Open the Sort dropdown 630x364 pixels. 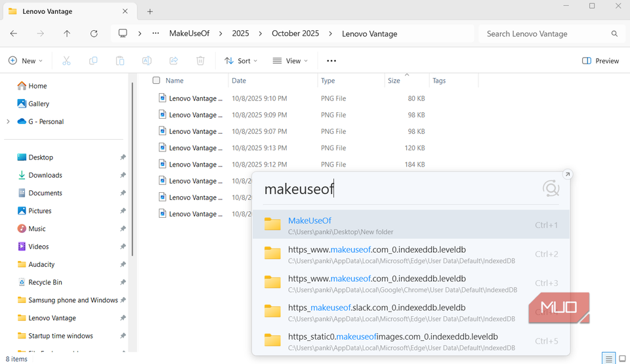click(241, 60)
